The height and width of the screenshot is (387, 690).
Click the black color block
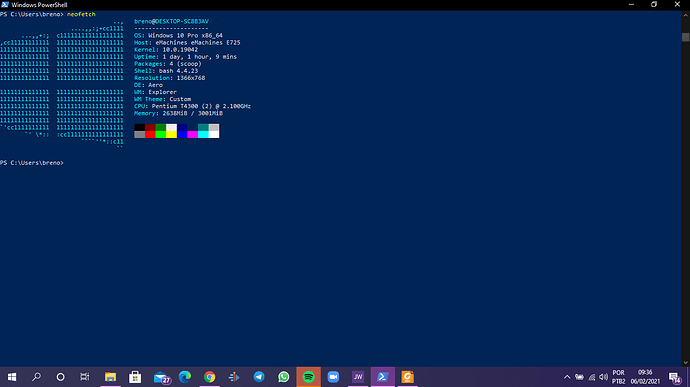point(139,127)
